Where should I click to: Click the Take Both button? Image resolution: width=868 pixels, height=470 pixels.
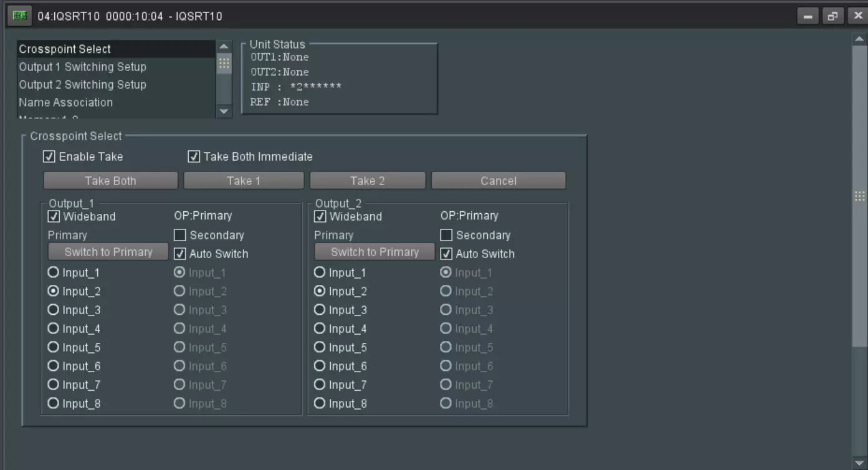click(x=110, y=181)
